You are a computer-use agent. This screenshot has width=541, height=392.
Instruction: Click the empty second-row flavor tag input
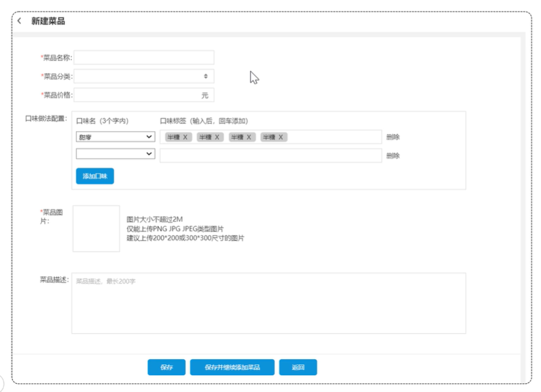pyautogui.click(x=270, y=156)
